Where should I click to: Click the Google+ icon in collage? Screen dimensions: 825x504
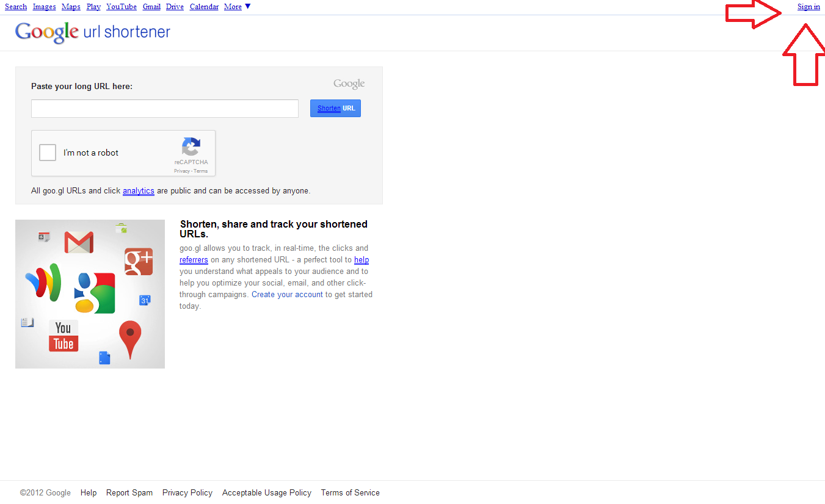point(139,262)
